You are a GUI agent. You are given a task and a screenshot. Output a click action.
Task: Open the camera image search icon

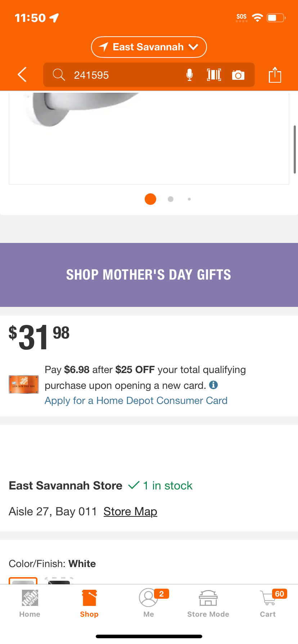point(238,75)
